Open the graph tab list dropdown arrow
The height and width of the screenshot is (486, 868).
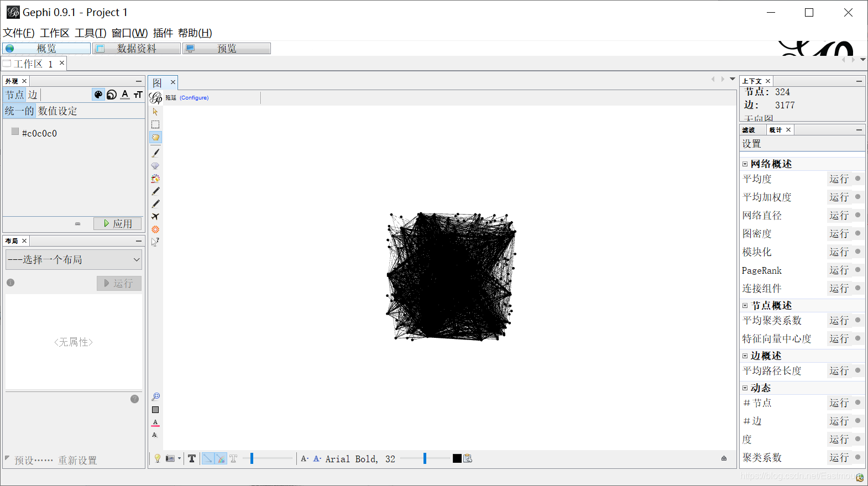click(733, 79)
